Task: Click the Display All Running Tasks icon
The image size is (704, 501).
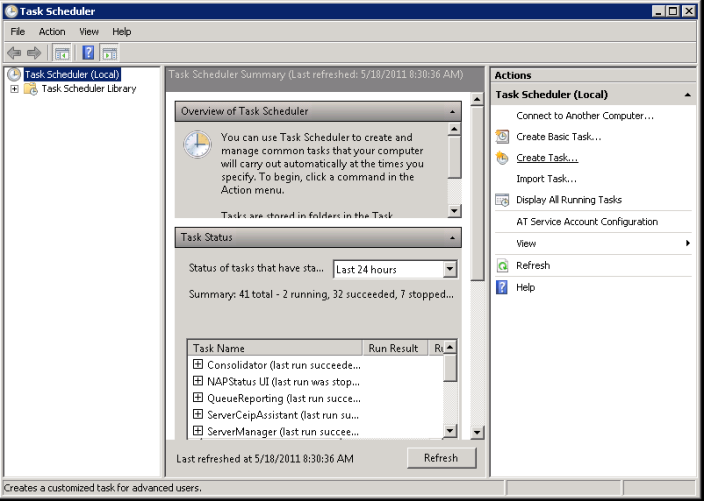Action: [503, 200]
